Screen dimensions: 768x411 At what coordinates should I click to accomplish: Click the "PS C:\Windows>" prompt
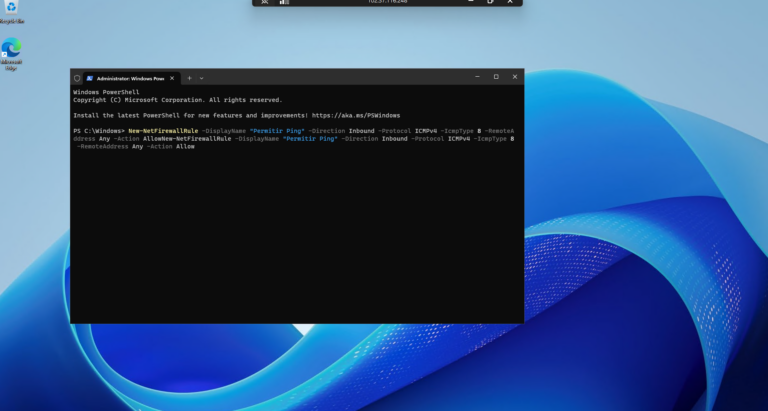(99, 131)
